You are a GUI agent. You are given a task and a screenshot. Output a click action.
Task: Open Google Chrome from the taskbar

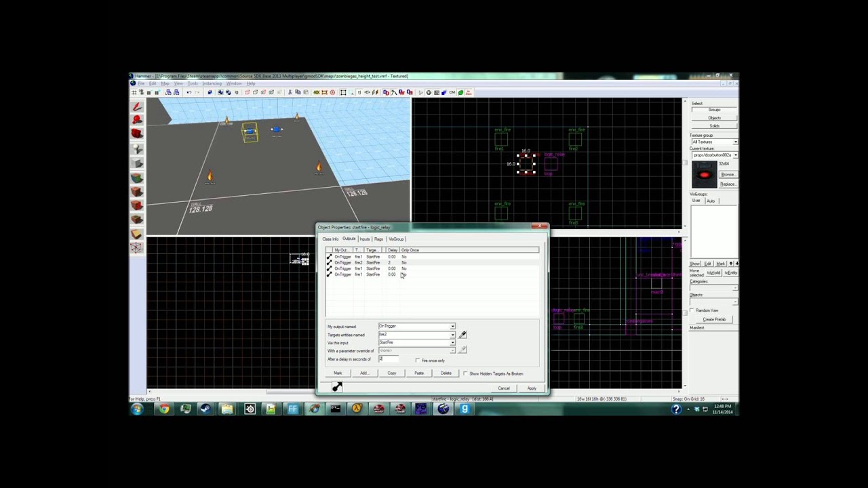[164, 409]
